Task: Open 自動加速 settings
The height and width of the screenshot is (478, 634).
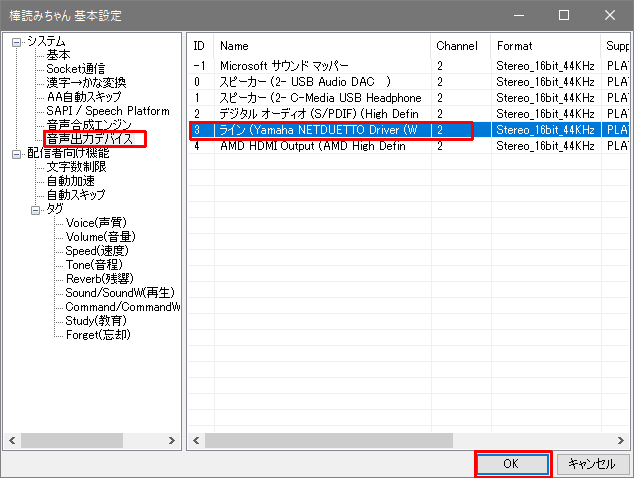Action: click(71, 181)
